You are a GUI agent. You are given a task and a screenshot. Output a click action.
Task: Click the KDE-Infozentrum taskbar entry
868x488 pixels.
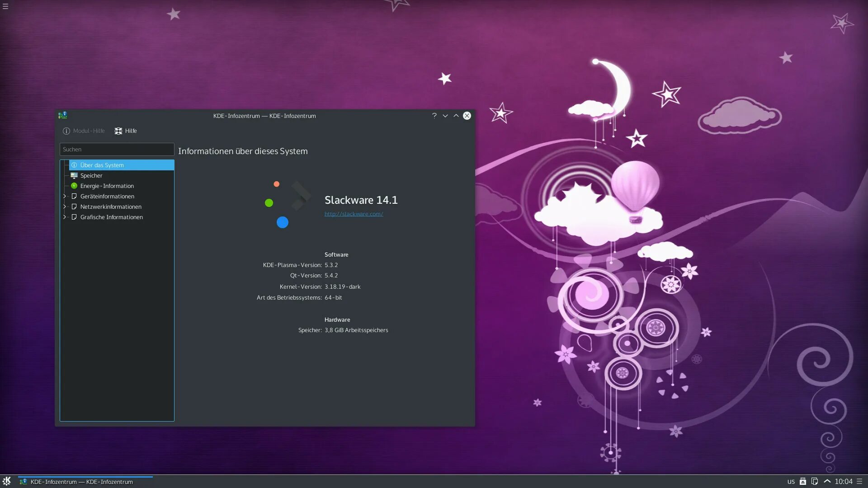point(81,482)
